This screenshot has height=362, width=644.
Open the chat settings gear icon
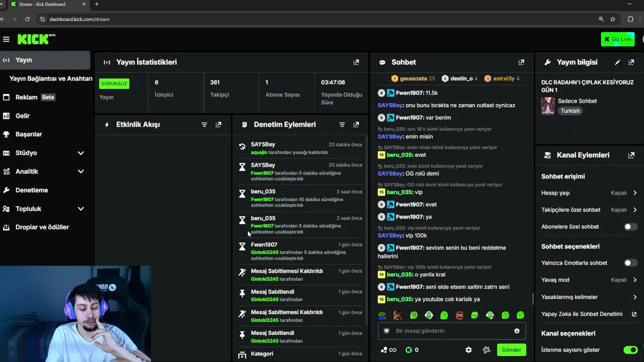(x=469, y=350)
